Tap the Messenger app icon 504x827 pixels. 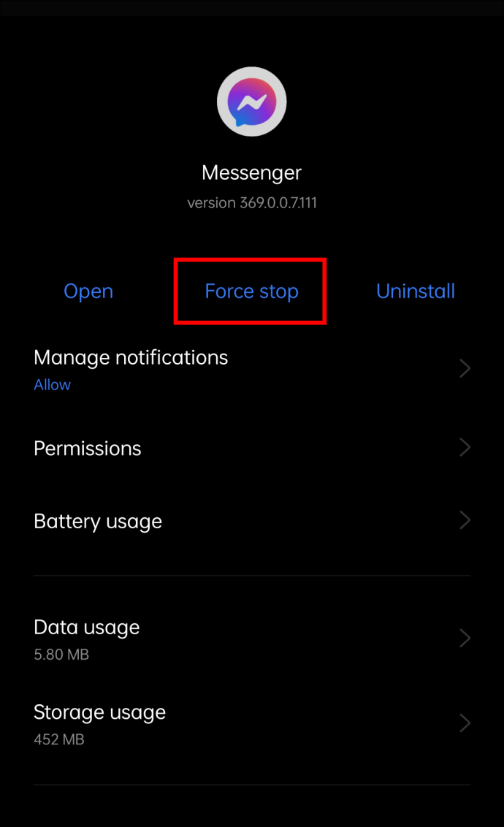[252, 102]
